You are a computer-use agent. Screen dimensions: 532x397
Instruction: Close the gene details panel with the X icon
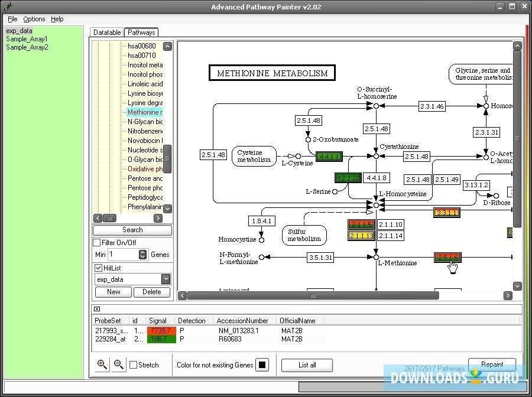point(97,309)
